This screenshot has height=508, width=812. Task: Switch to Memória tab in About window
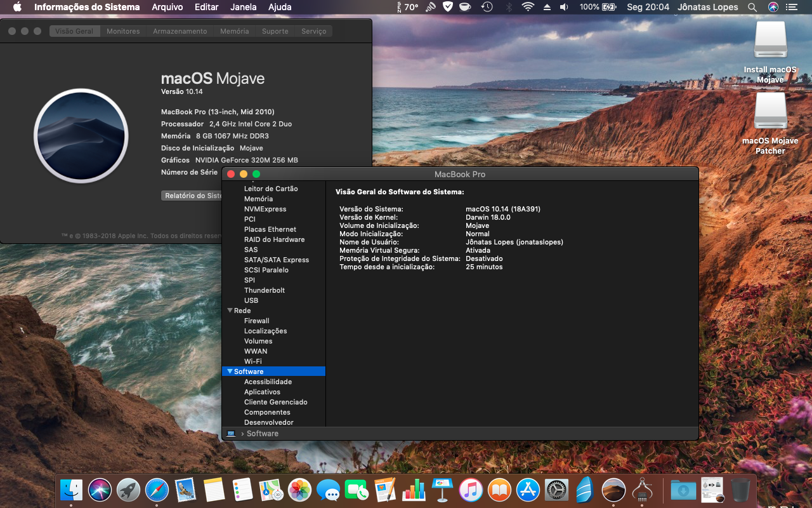pos(234,31)
